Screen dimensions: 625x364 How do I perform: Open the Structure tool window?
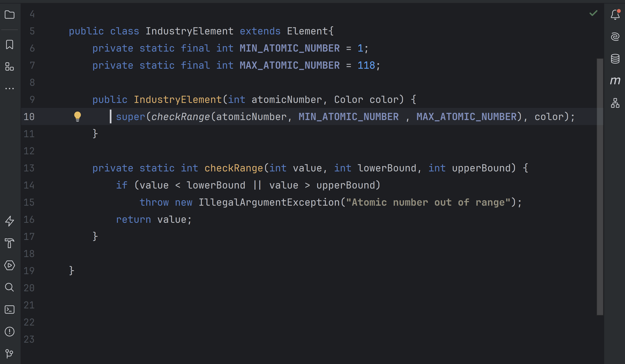(10, 67)
